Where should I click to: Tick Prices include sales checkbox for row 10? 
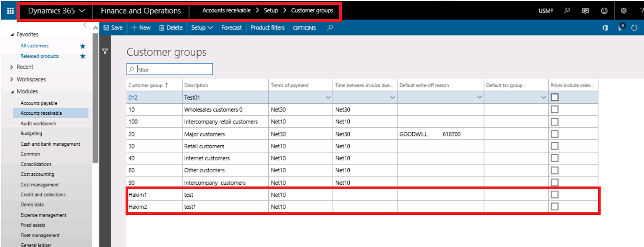click(555, 109)
